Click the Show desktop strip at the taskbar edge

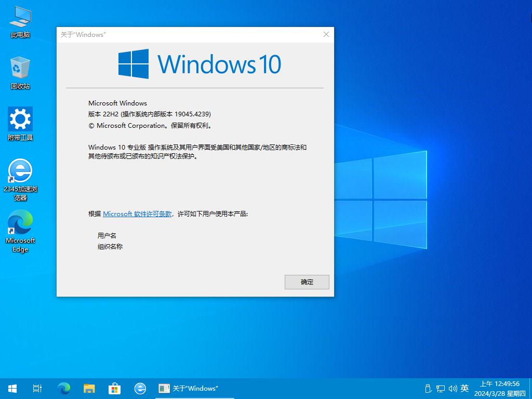coord(530,389)
